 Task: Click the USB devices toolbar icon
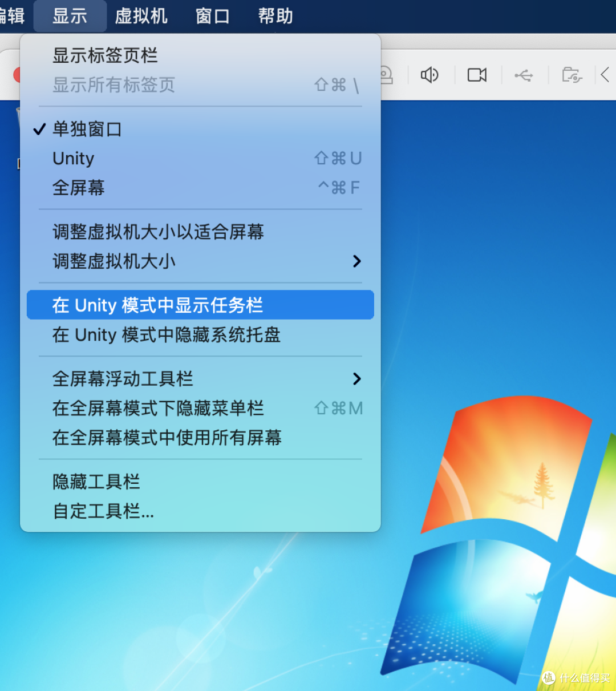tap(524, 74)
